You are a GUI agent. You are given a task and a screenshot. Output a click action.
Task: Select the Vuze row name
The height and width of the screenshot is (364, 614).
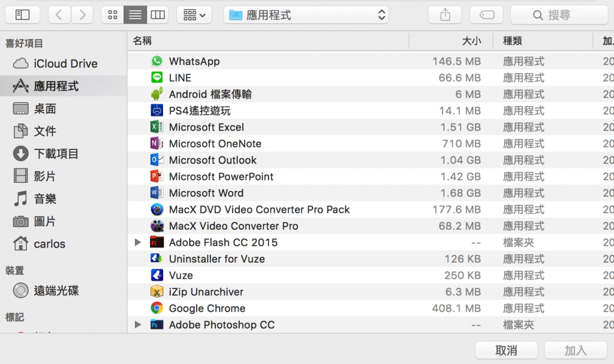181,275
